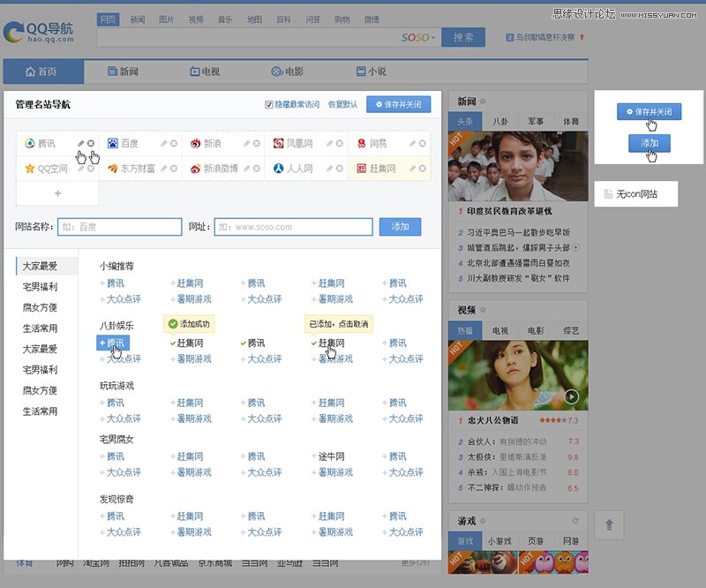706x588 pixels.
Task: Open news headline 印度贫民教育改革堪忧
Action: [x=509, y=211]
